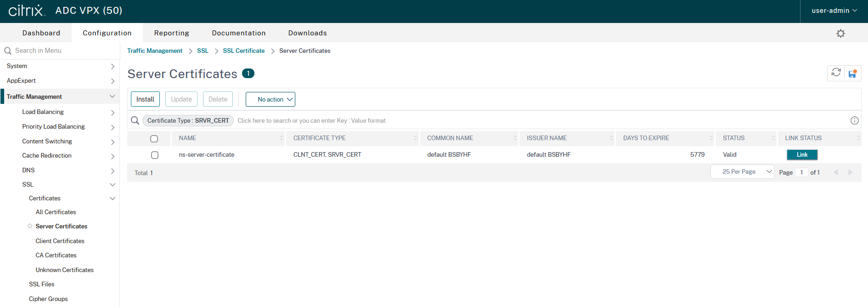Click the Link button in Link Status
The width and height of the screenshot is (868, 307).
802,155
